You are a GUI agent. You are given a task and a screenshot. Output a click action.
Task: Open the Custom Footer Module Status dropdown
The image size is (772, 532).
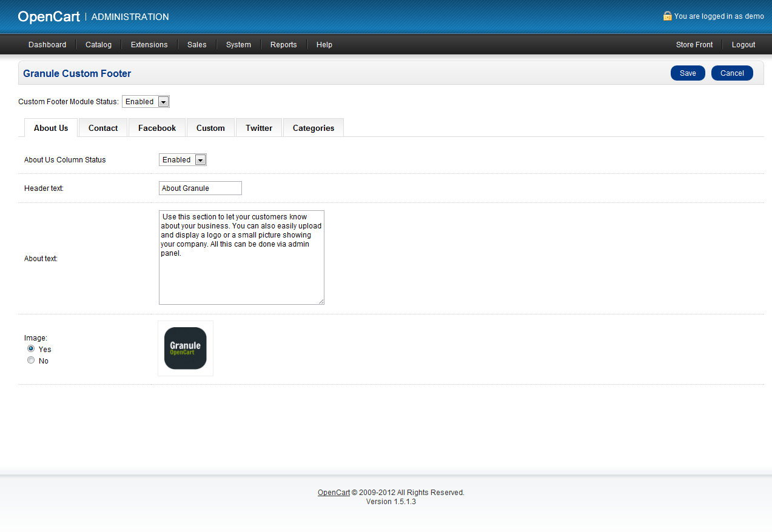pos(146,102)
